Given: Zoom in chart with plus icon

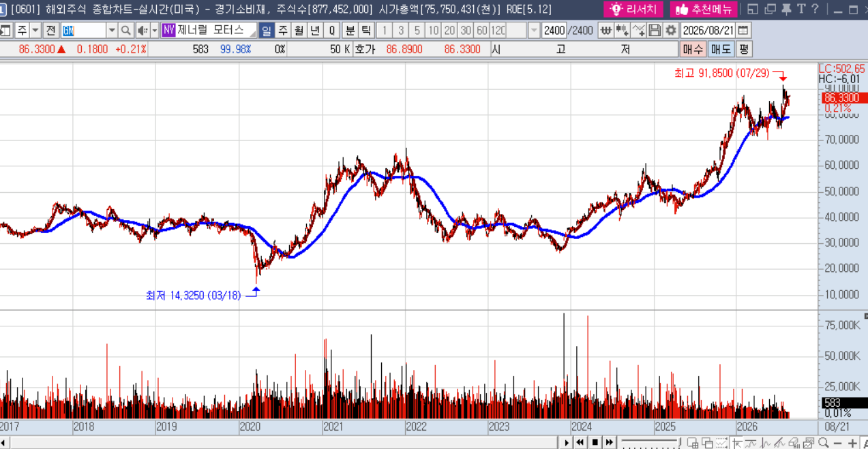Looking at the screenshot, I should 852,444.
